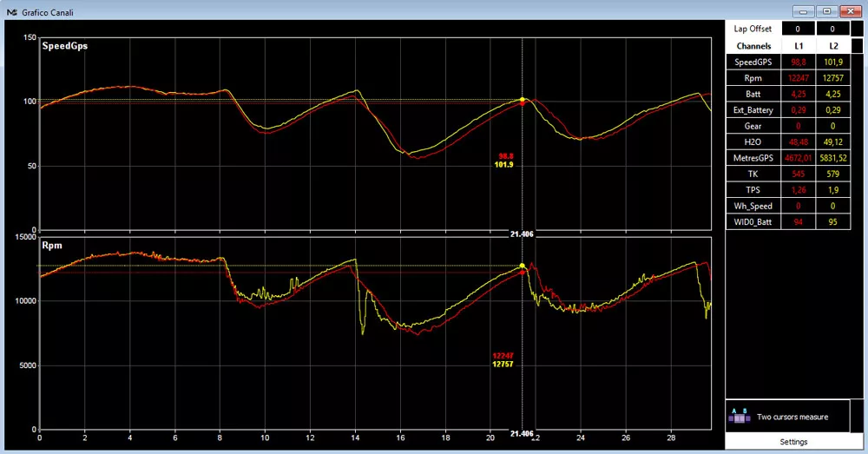Click Rpm L2 value 12757 in table
Image resolution: width=868 pixels, height=454 pixels.
[833, 78]
